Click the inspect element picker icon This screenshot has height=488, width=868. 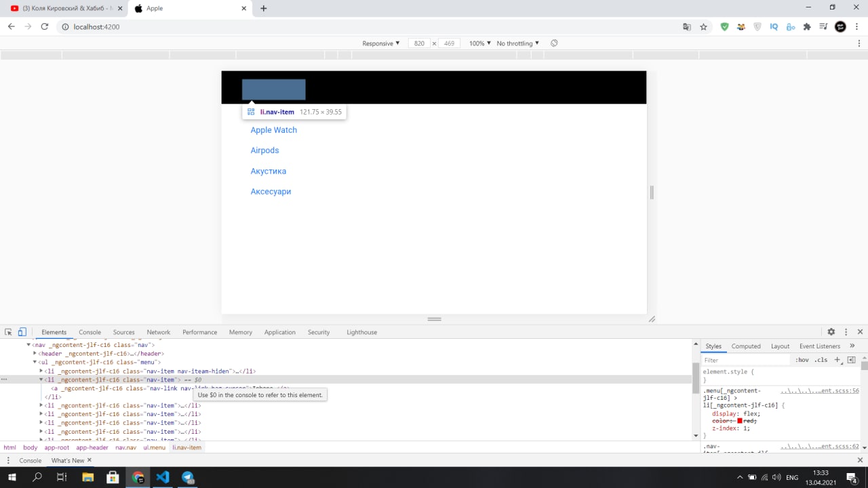(x=8, y=332)
